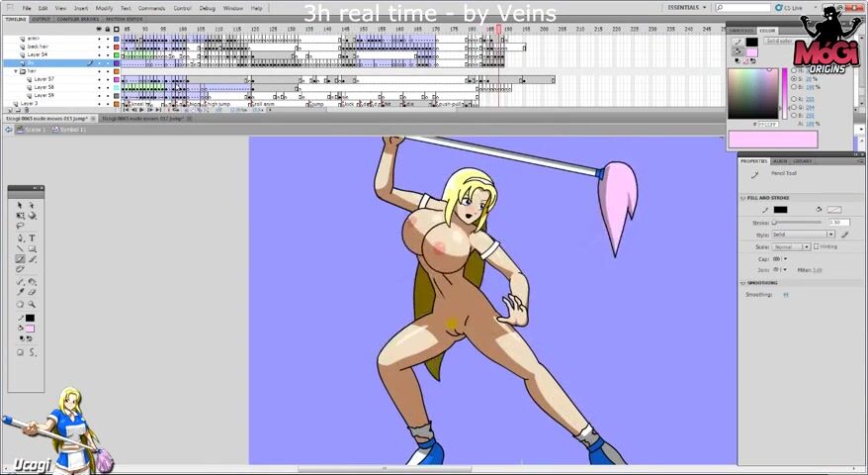The image size is (868, 475).
Task: Click the black stroke color swatch in Properties
Action: 780,210
